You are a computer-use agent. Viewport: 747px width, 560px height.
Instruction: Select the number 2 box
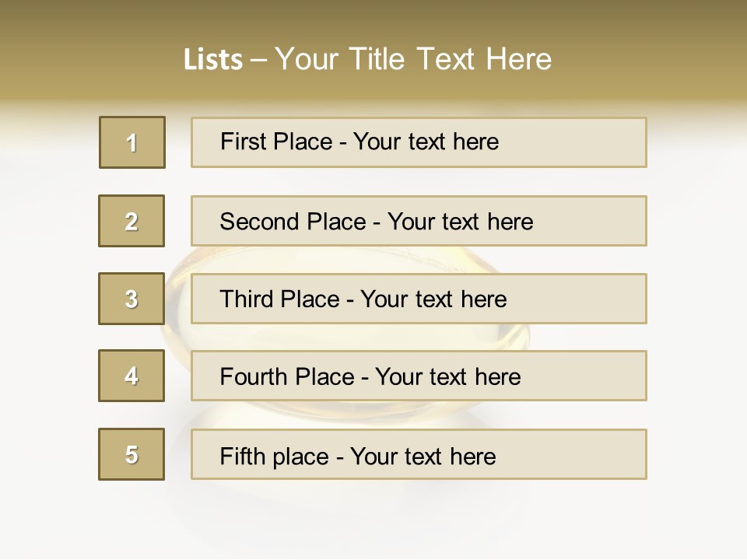(132, 221)
